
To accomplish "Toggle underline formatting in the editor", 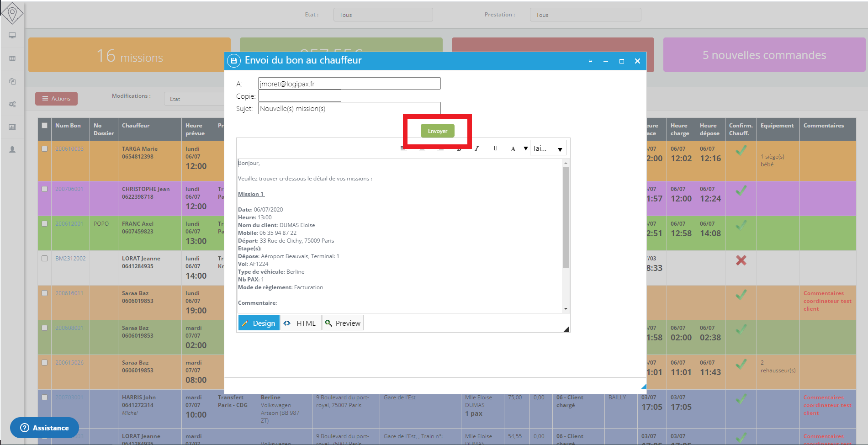I will (x=495, y=148).
